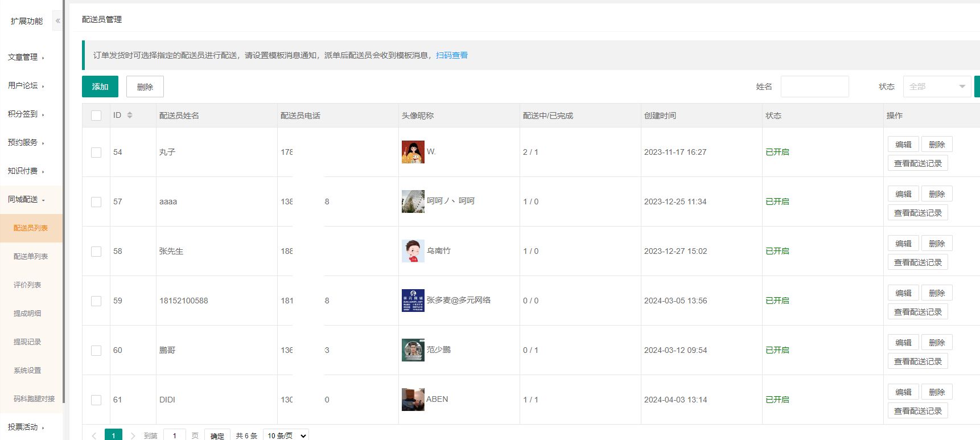Collapse the sidebar with the double-chevron icon

click(57, 21)
